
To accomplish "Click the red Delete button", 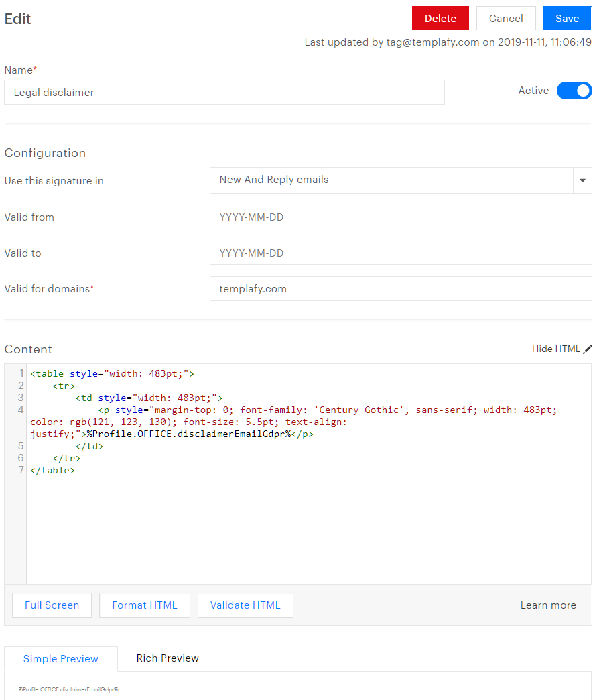I will click(440, 18).
